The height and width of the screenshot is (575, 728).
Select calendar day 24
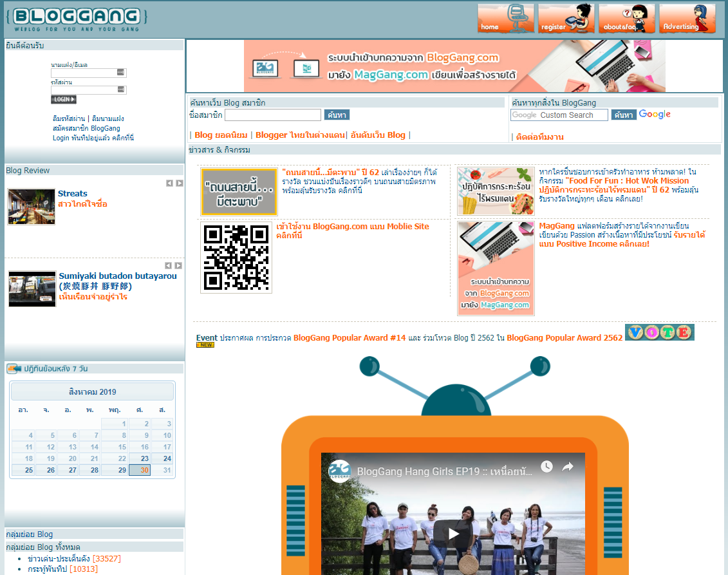[162, 458]
